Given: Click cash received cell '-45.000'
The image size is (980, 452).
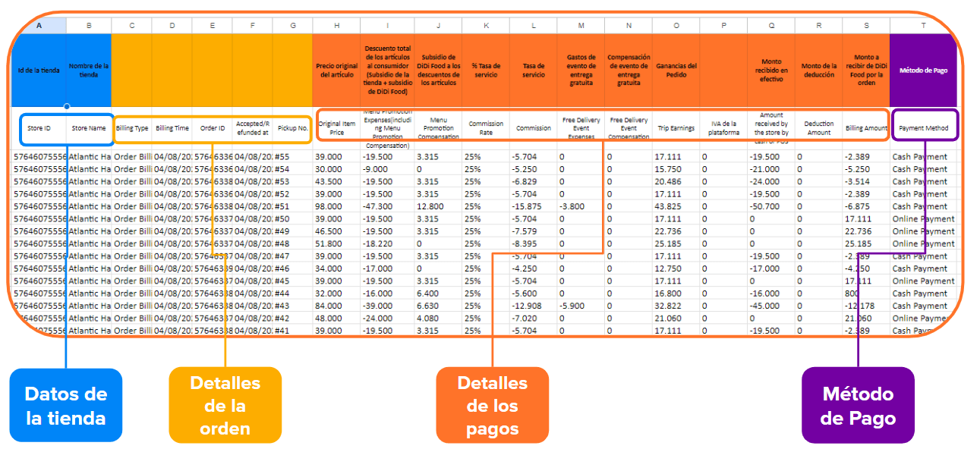Looking at the screenshot, I should (771, 306).
